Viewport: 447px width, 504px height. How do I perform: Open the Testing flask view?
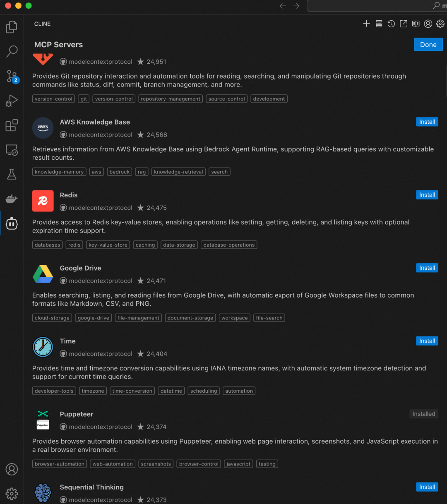coord(12,174)
